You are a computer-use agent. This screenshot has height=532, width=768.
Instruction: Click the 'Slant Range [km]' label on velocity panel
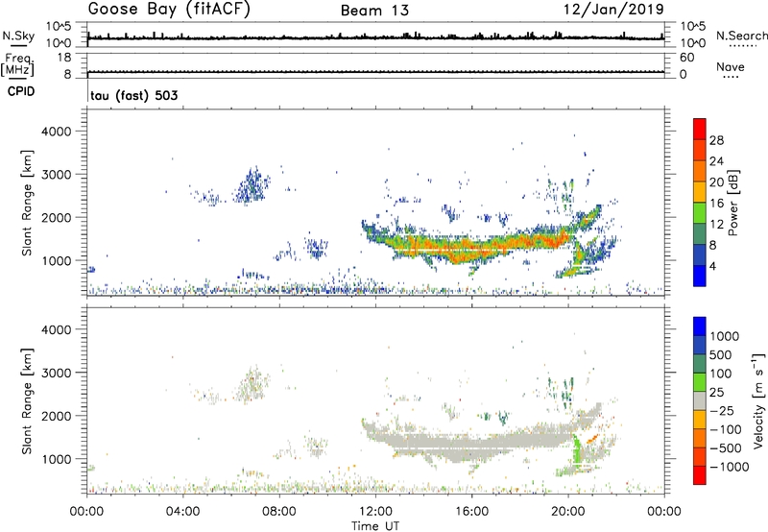click(27, 401)
